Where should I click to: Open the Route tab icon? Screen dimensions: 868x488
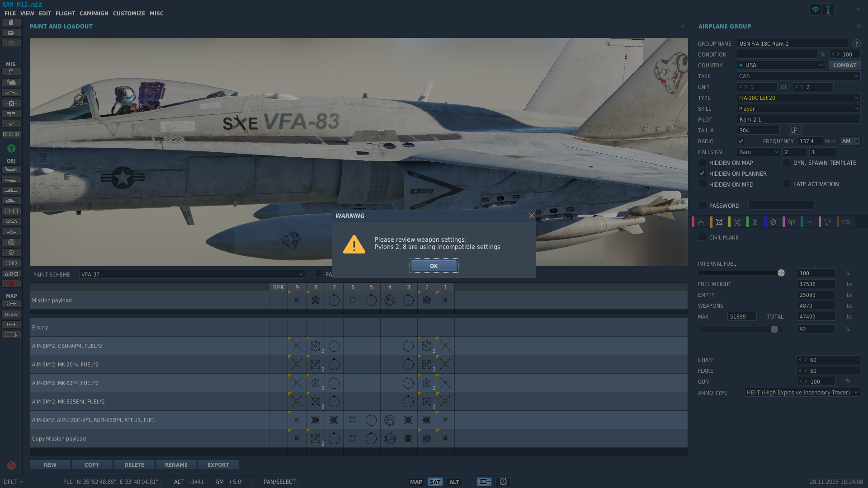[x=701, y=222]
